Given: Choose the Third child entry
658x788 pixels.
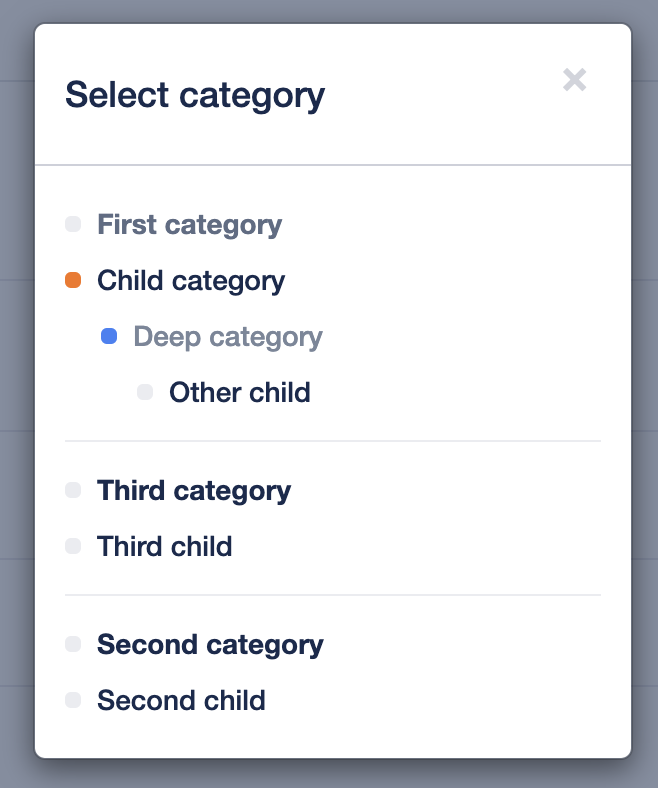Looking at the screenshot, I should click(165, 547).
